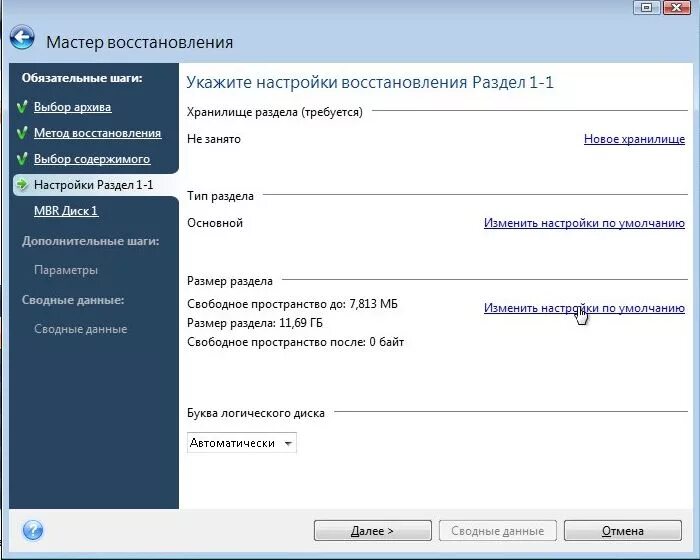The width and height of the screenshot is (700, 560).
Task: Click Свободное пространство до: 7,813 МБ
Action: 292,304
